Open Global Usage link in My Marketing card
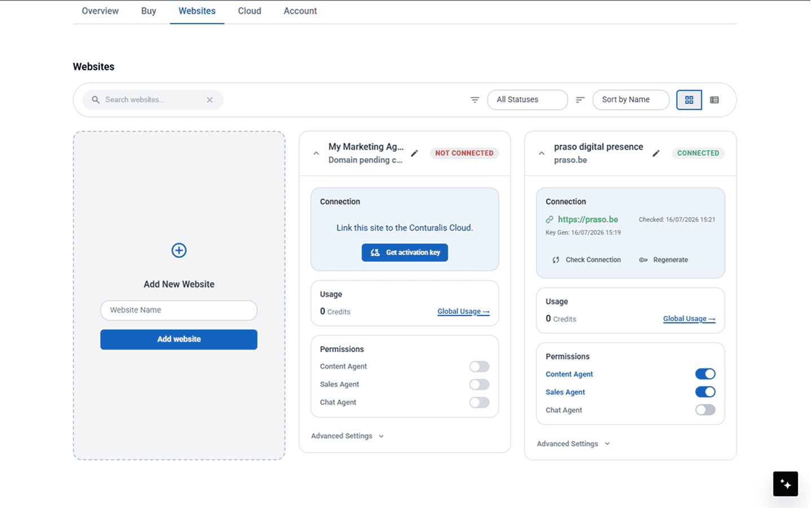 point(464,312)
